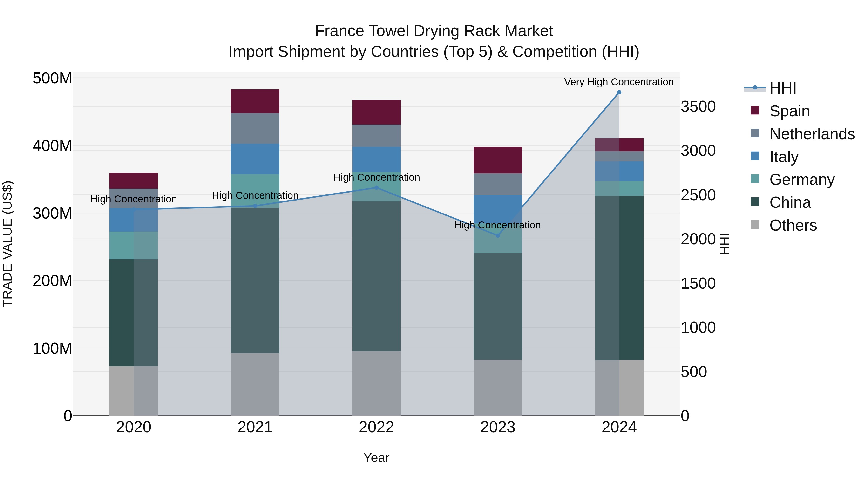
Task: Click the HHI line legend marker
Action: tap(755, 88)
